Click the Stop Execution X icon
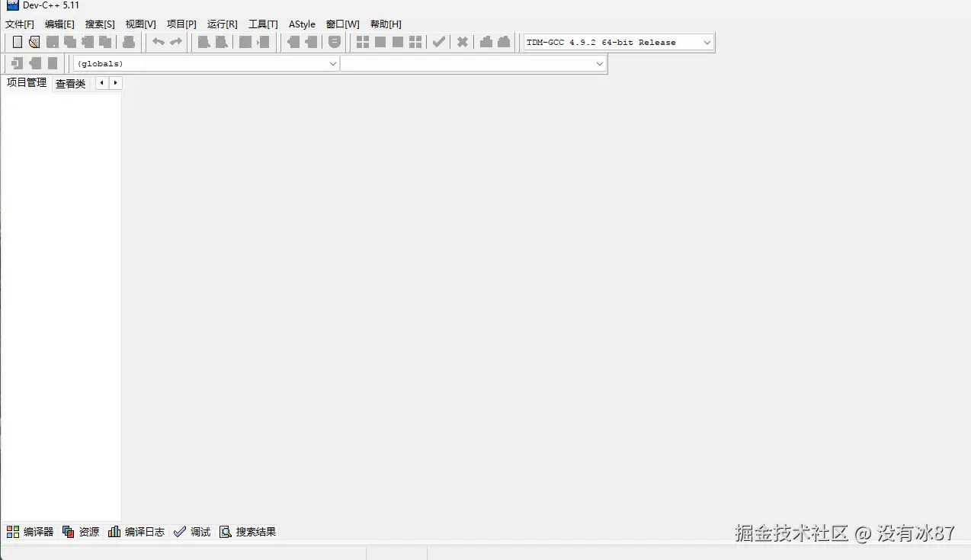971x560 pixels. (x=463, y=43)
